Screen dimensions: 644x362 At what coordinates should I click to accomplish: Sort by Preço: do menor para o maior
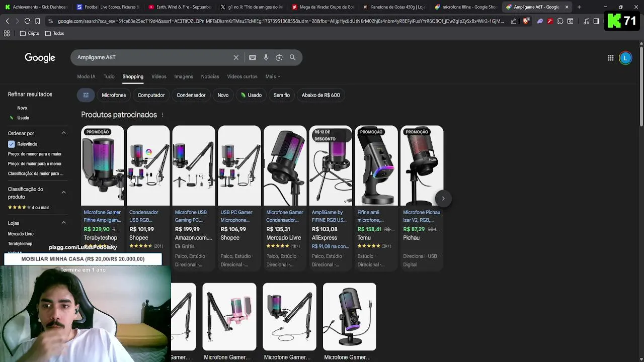35,154
